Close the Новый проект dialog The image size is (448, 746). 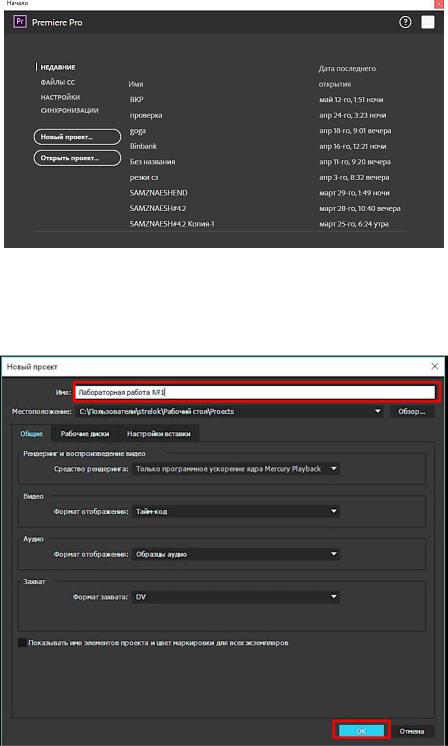434,366
